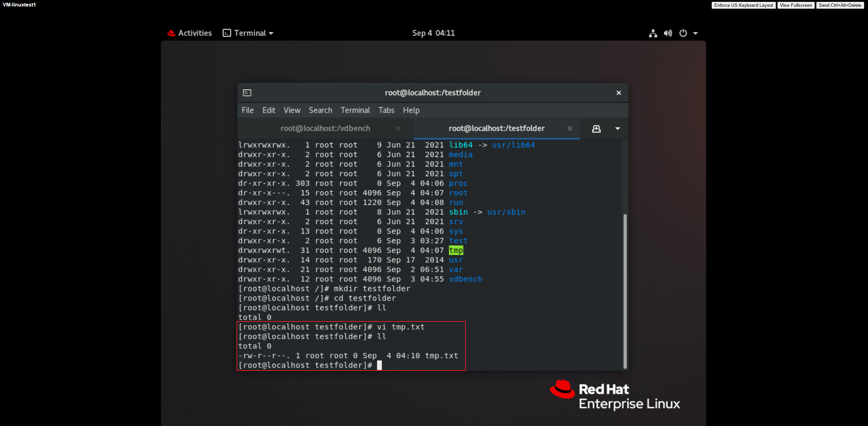Viewport: 868px width, 426px height.
Task: Click the Red Hat logo beside Activities
Action: point(171,33)
